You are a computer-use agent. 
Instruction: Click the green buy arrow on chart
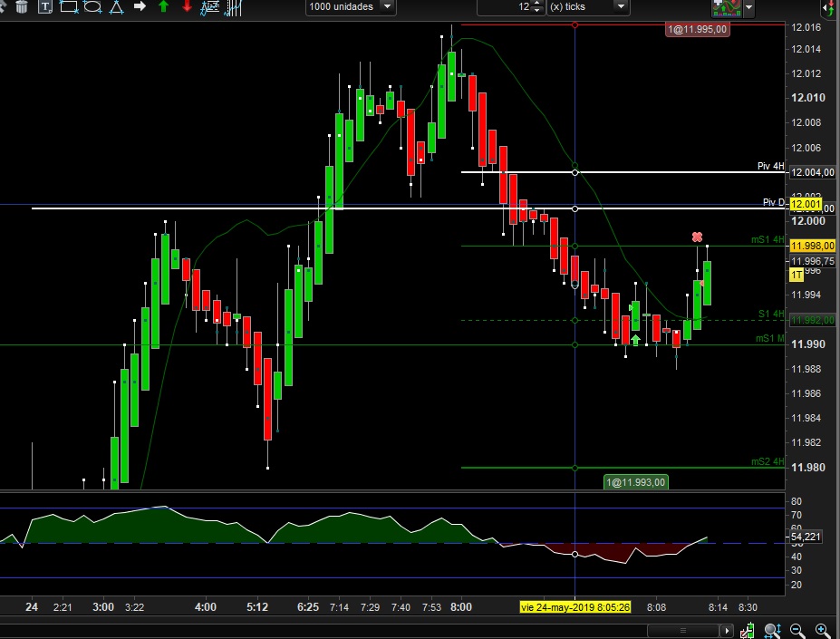coord(635,340)
